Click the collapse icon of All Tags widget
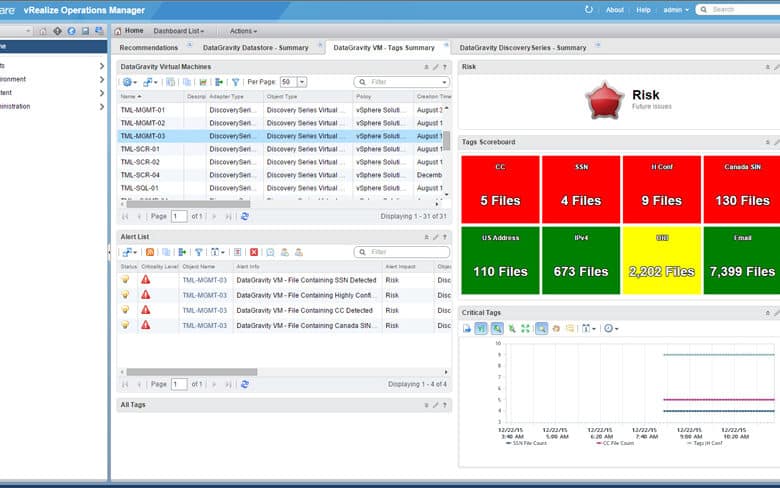The width and height of the screenshot is (780, 488). coord(426,405)
